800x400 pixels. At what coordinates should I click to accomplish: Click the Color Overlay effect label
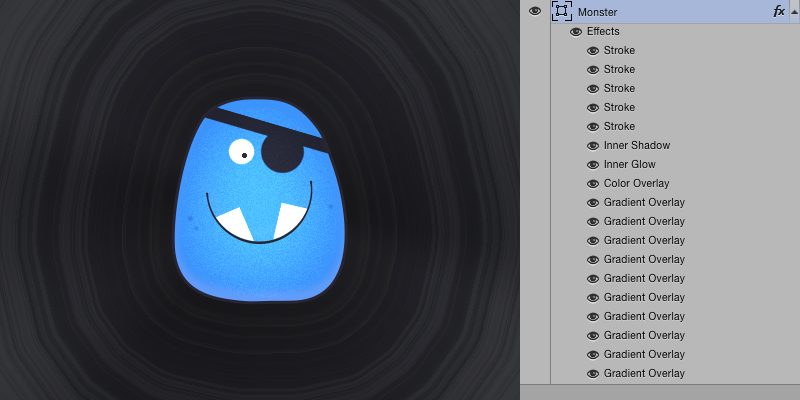[636, 184]
